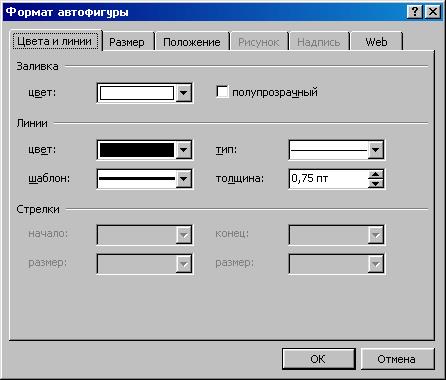Close the Формат автофигуры dialog

[433, 12]
